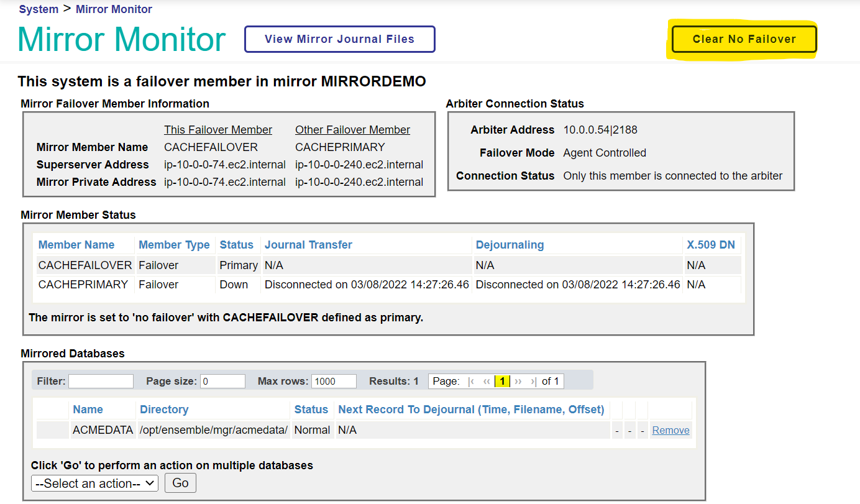Open View Mirror Journal Files
Screen dimensions: 860x504
(339, 39)
